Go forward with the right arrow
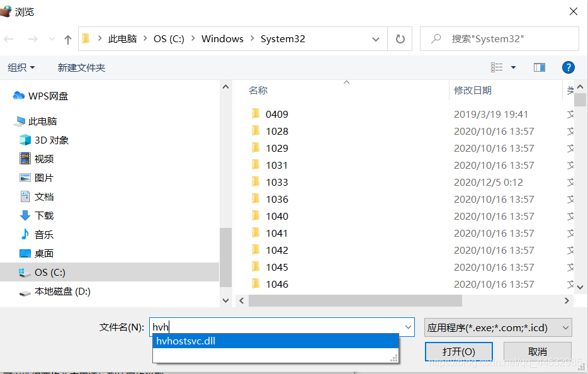588x374 pixels. [33, 39]
